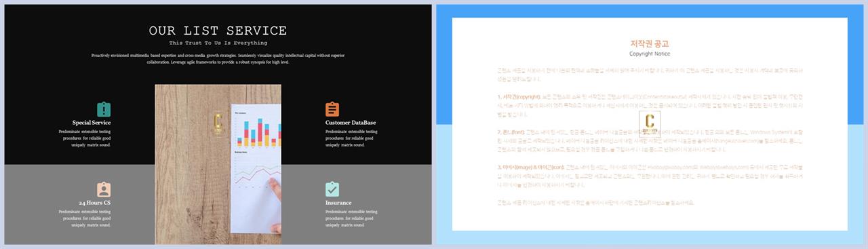Click the 저작권 공고 title
Image resolution: width=868 pixels, height=249 pixels.
click(x=650, y=43)
